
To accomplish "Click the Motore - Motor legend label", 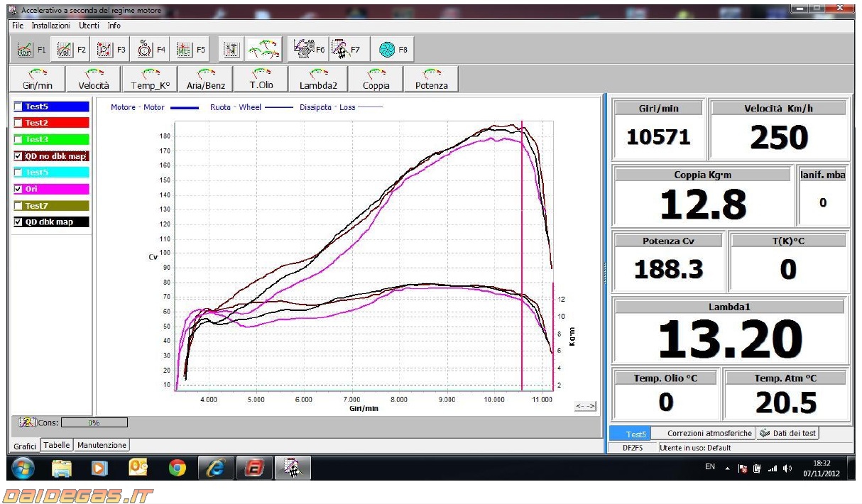I will click(137, 107).
